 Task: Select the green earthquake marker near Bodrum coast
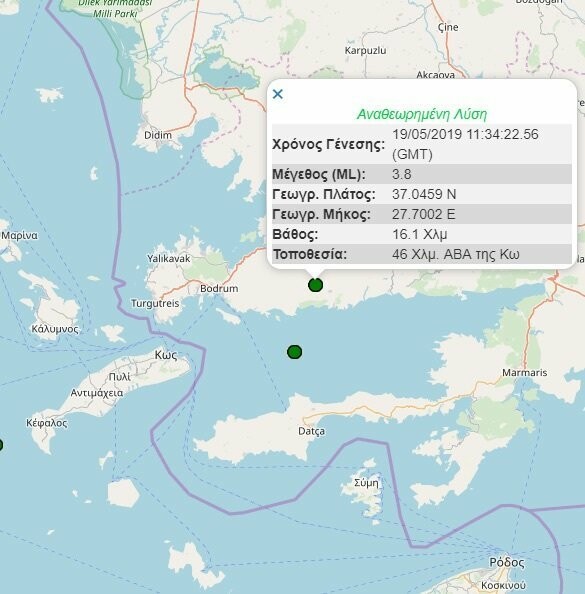(x=316, y=284)
